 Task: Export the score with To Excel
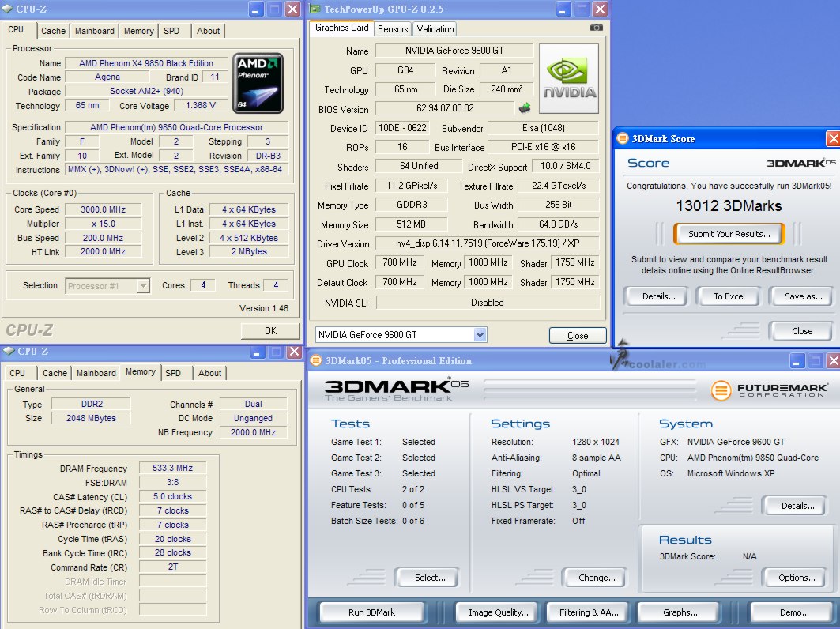click(729, 296)
